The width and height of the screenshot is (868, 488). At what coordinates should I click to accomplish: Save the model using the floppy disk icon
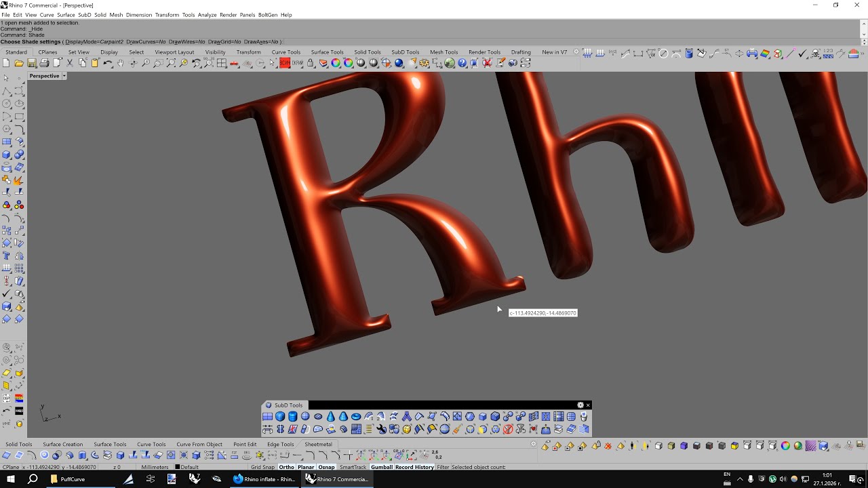click(x=31, y=63)
